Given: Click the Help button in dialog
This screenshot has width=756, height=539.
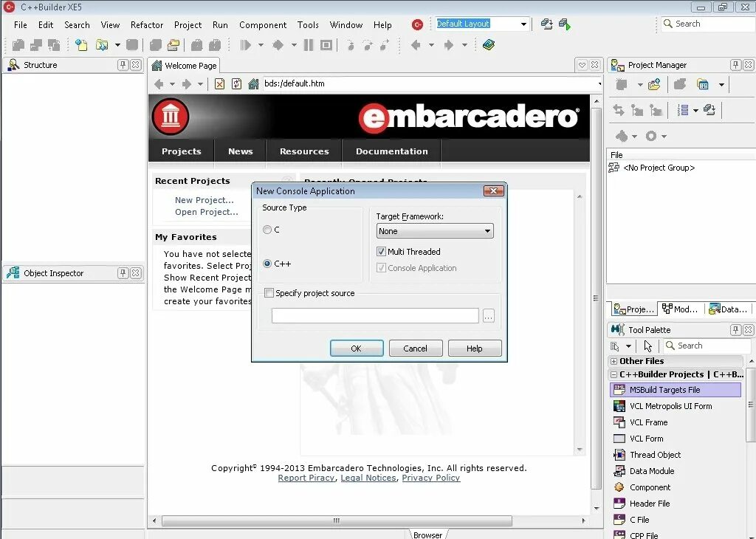Looking at the screenshot, I should pyautogui.click(x=475, y=349).
